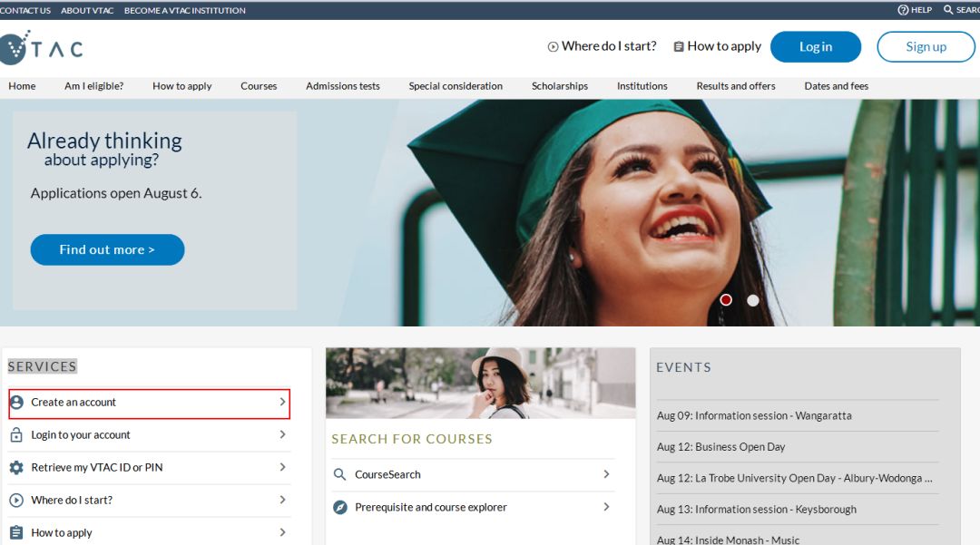Open the Admissions tests menu
Screen dimensions: 980x545
(x=342, y=86)
